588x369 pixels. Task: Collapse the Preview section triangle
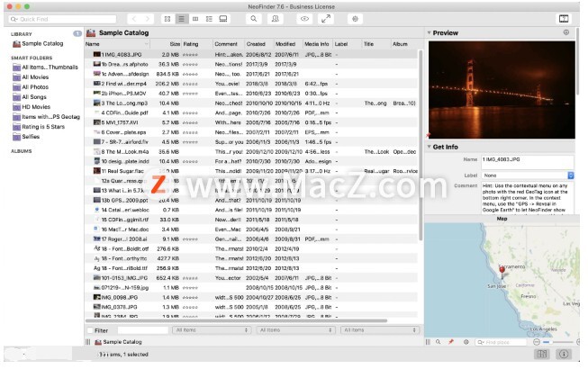pyautogui.click(x=429, y=32)
